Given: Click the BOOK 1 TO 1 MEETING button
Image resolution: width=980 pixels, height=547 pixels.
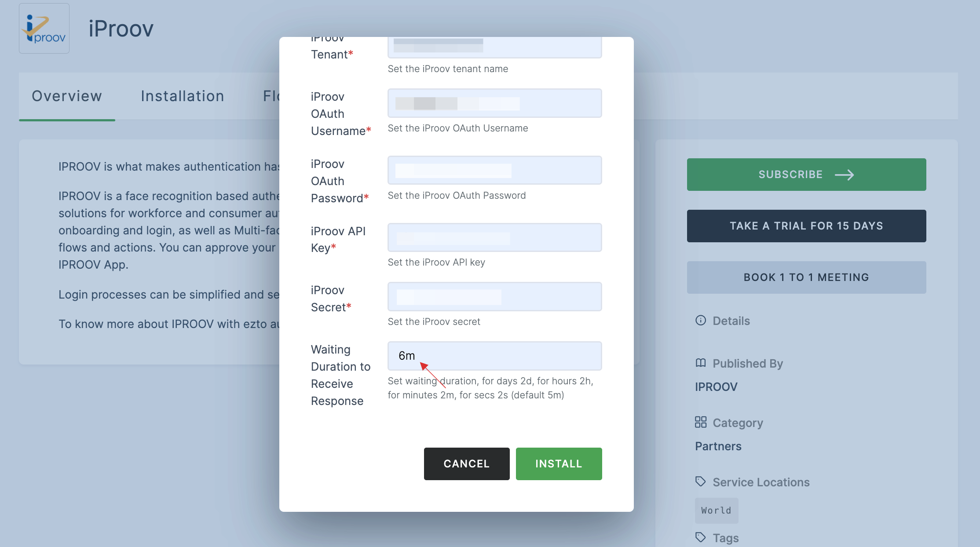Looking at the screenshot, I should pyautogui.click(x=806, y=277).
